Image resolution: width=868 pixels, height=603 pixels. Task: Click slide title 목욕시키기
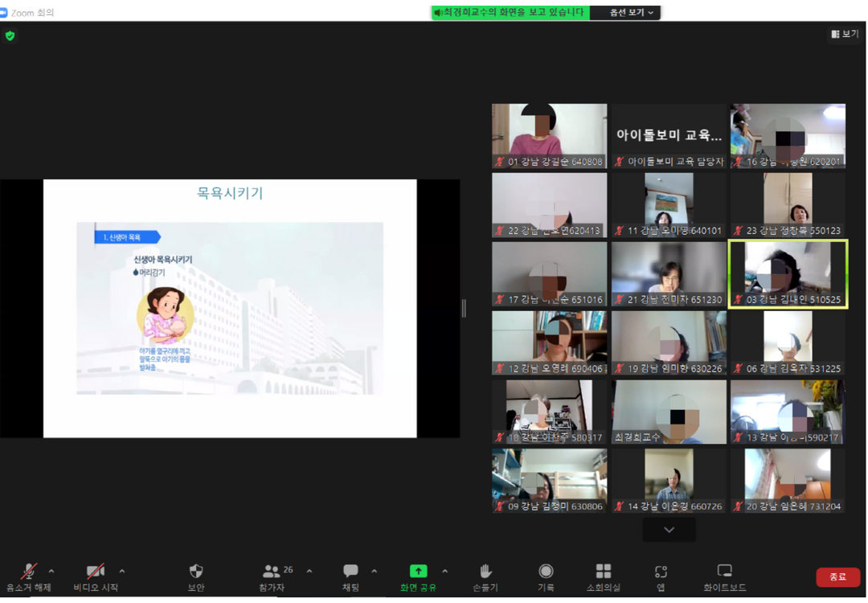pyautogui.click(x=230, y=193)
